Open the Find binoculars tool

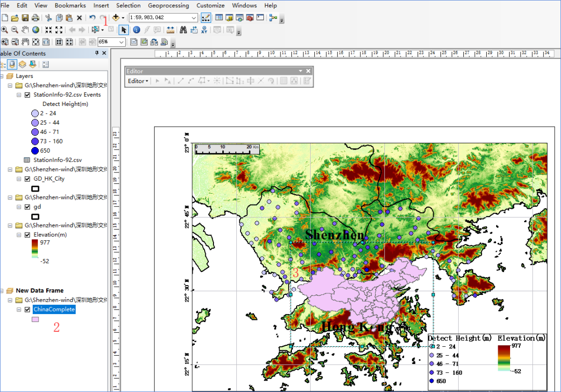click(x=183, y=30)
